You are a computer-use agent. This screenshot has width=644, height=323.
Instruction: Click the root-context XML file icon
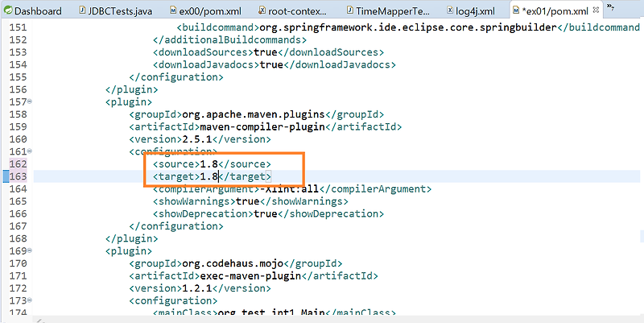coord(262,10)
